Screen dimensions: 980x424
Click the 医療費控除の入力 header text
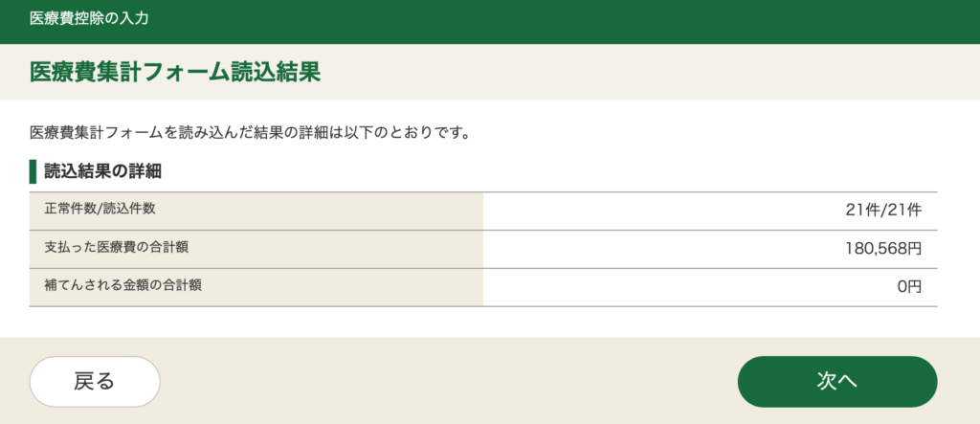point(89,18)
